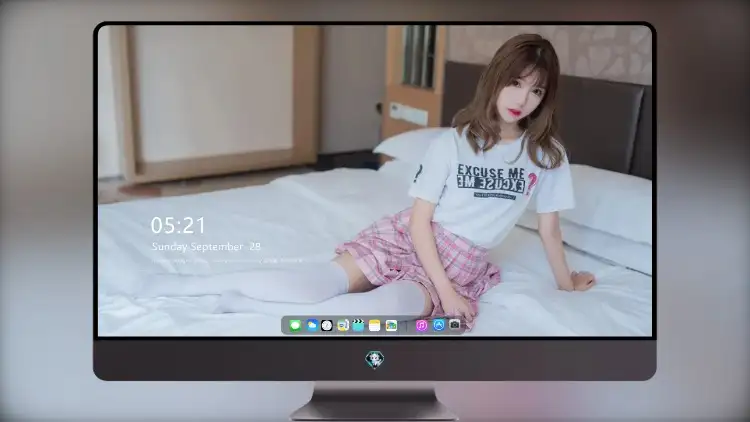Image resolution: width=750 pixels, height=422 pixels.
Task: Open the teal clapperboard video app
Action: [359, 325]
